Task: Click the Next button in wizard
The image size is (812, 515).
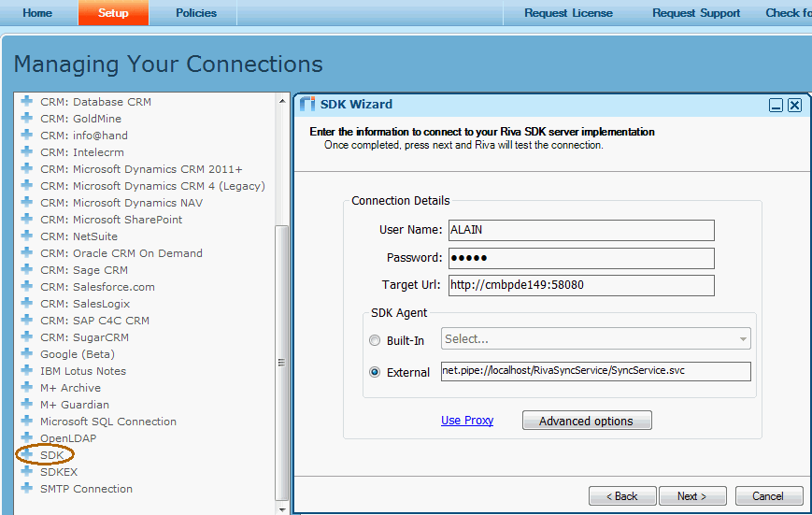Action: click(x=692, y=496)
